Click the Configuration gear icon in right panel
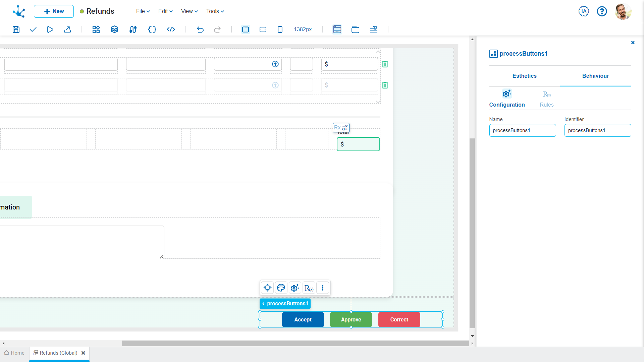644x362 pixels. coord(506,94)
